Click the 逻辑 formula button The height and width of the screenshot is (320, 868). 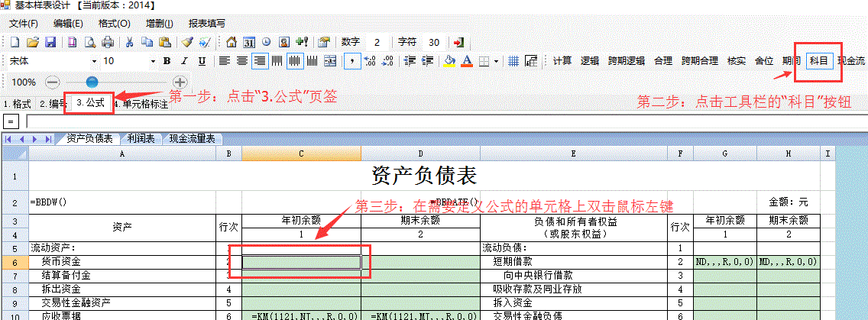[x=590, y=61]
